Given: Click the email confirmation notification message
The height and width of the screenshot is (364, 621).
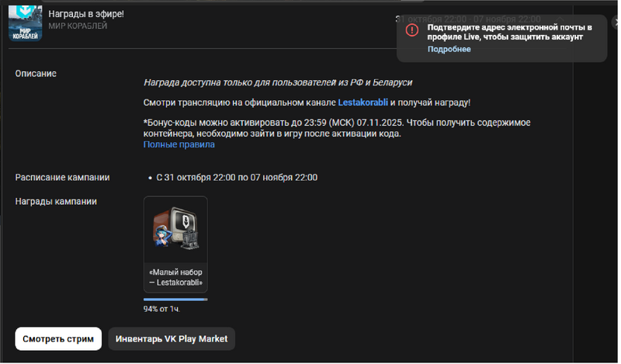Looking at the screenshot, I should click(x=508, y=32).
